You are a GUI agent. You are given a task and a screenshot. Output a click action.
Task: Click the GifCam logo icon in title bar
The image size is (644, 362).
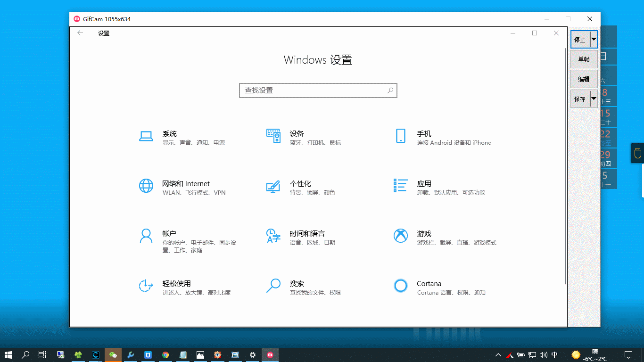77,19
